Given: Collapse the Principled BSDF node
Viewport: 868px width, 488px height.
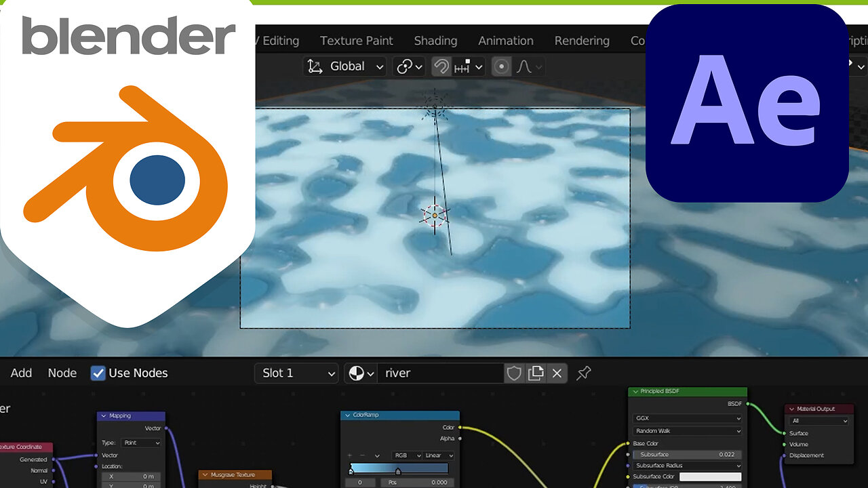Looking at the screenshot, I should pos(635,392).
